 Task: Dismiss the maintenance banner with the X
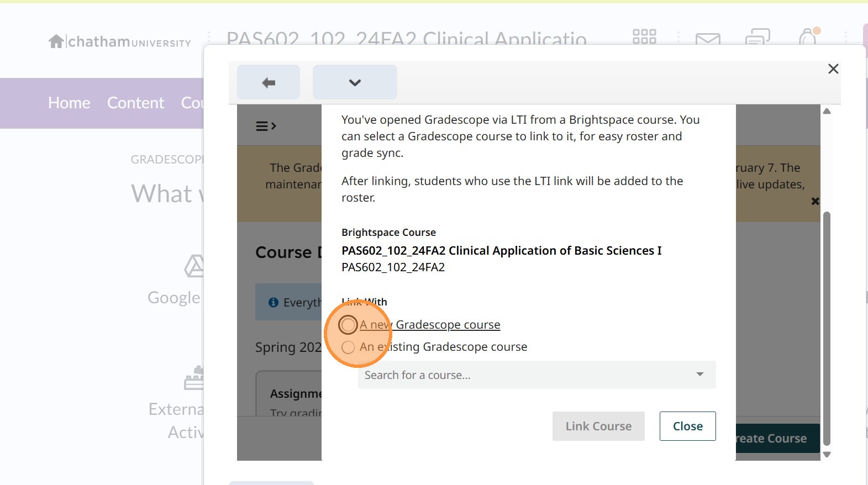pyautogui.click(x=815, y=201)
